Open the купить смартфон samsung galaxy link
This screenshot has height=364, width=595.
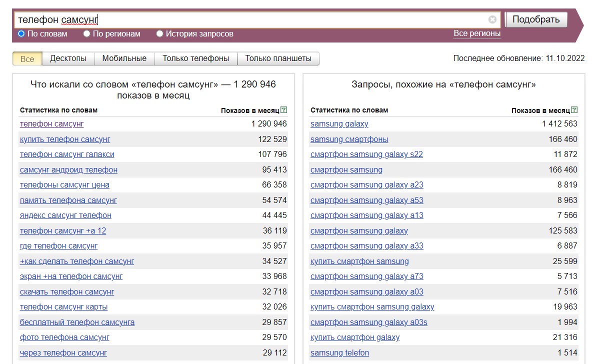pos(372,306)
